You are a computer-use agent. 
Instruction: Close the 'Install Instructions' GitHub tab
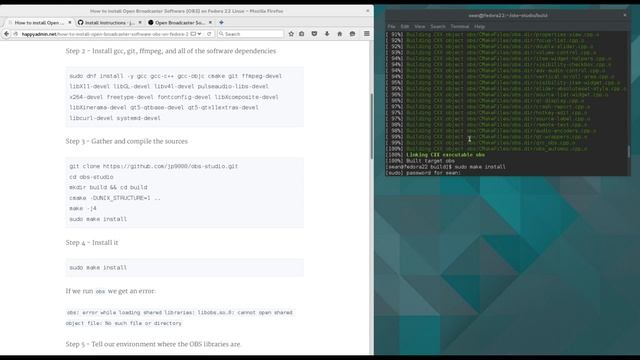[140, 22]
